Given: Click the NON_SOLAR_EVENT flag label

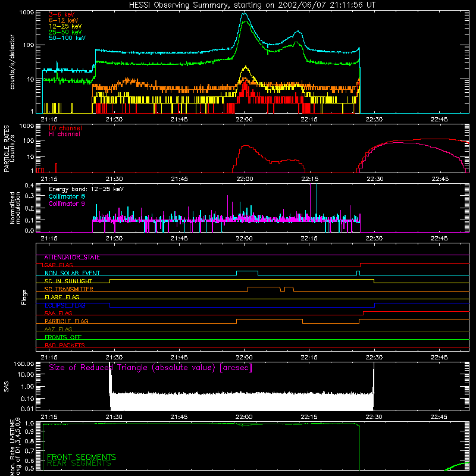Looking at the screenshot, I should (72, 273).
